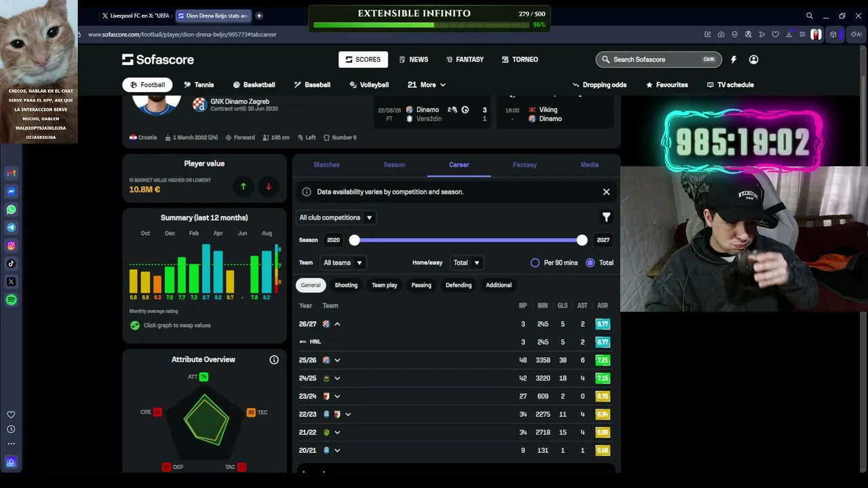868x488 pixels.
Task: Click the swap values icon under the graph
Action: point(135,325)
